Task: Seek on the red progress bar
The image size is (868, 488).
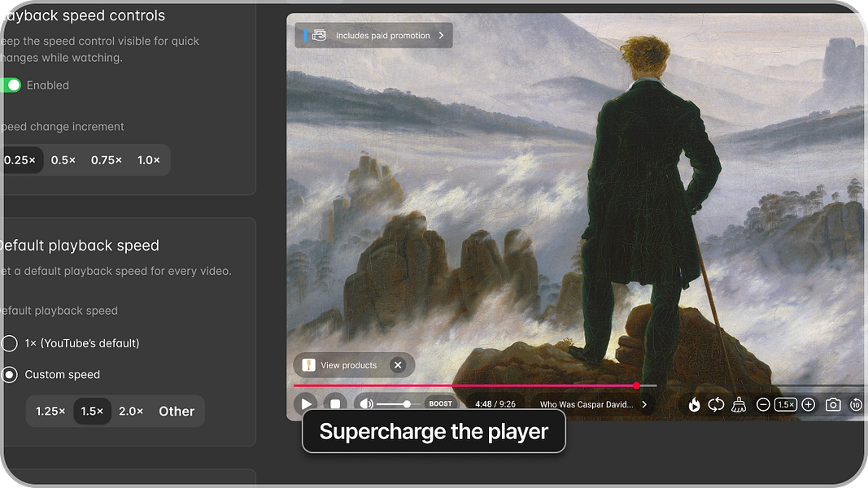Action: [x=465, y=386]
